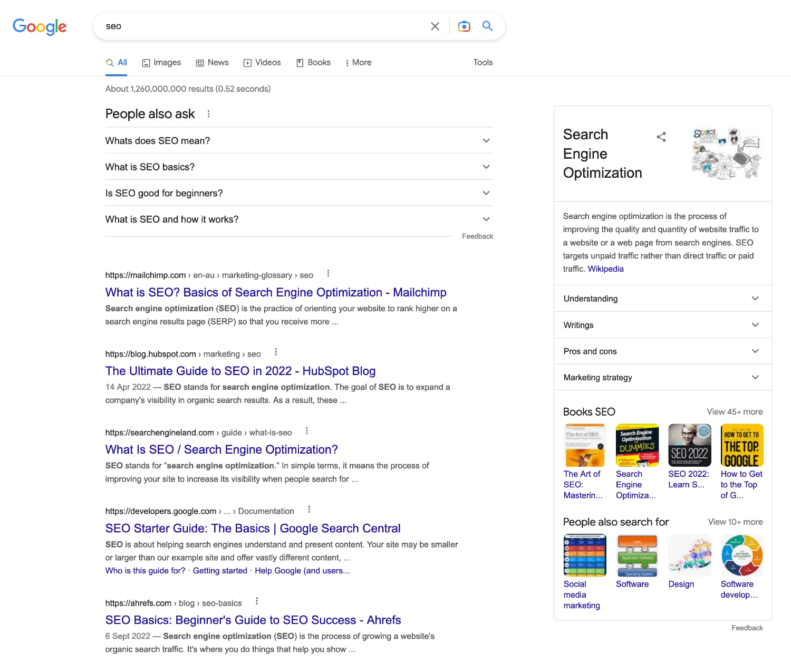Viewport: 791px width, 672px height.
Task: Click the 'Getting started' sitelink under Google Search Central
Action: [x=220, y=570]
